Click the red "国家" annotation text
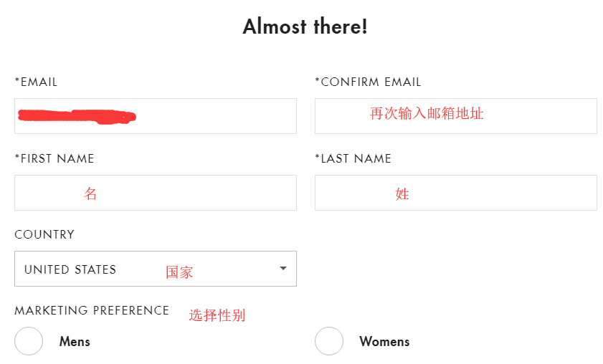The image size is (603, 364). pos(179,272)
